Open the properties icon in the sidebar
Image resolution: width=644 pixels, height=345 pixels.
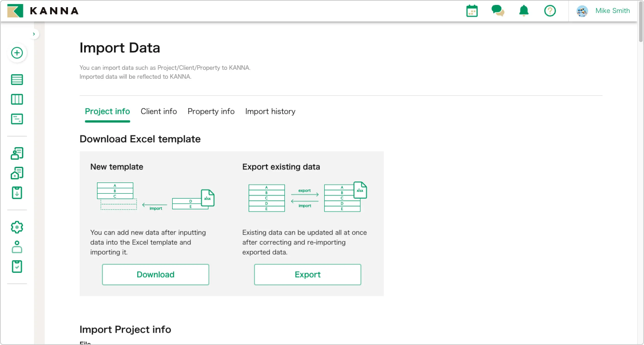click(17, 173)
